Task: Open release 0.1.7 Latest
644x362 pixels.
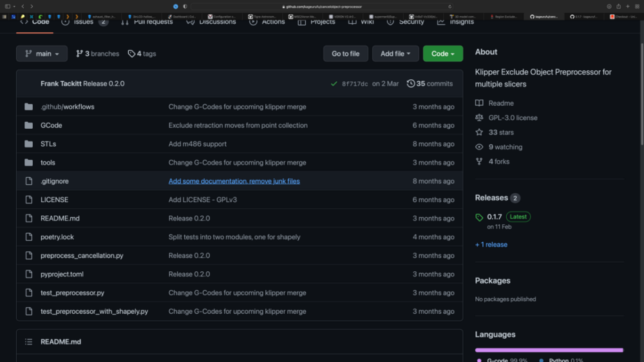Action: (x=509, y=216)
